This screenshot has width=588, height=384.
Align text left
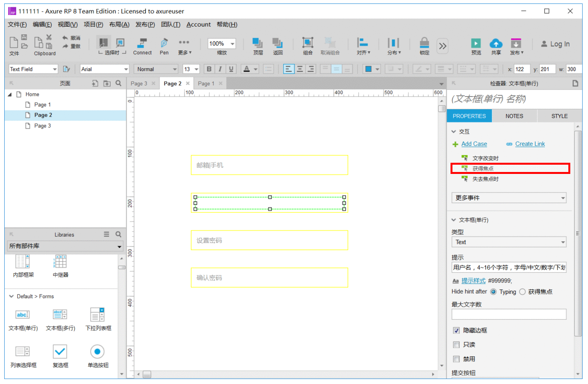tap(288, 69)
